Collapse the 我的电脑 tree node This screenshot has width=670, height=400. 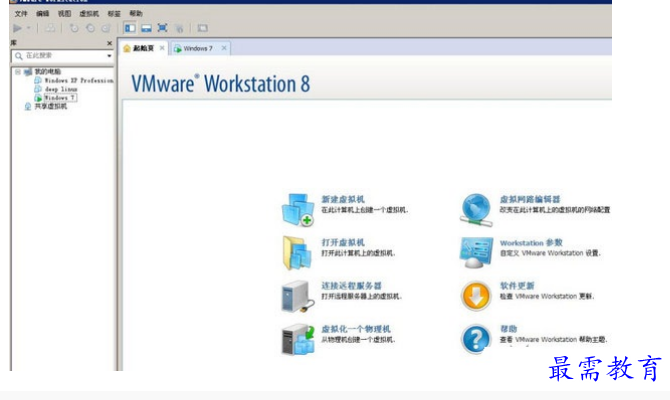click(x=18, y=71)
